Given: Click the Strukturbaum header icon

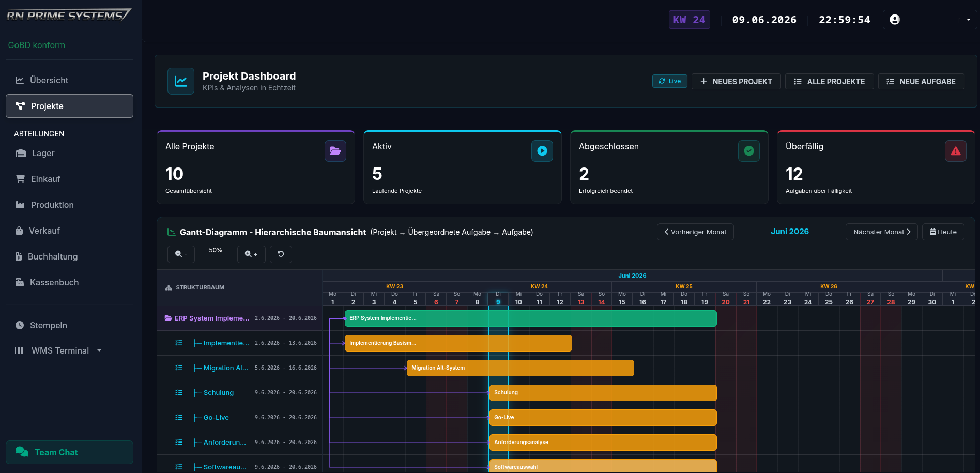Looking at the screenshot, I should tap(169, 288).
